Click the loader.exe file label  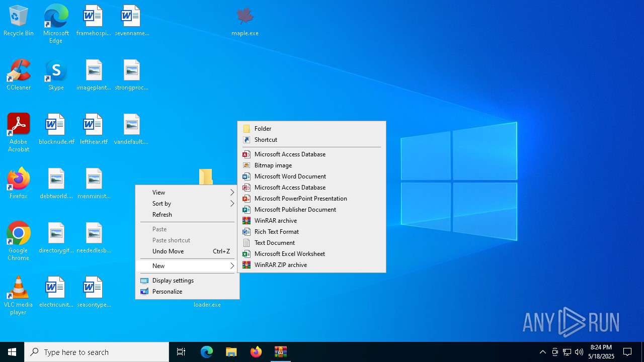point(207,305)
